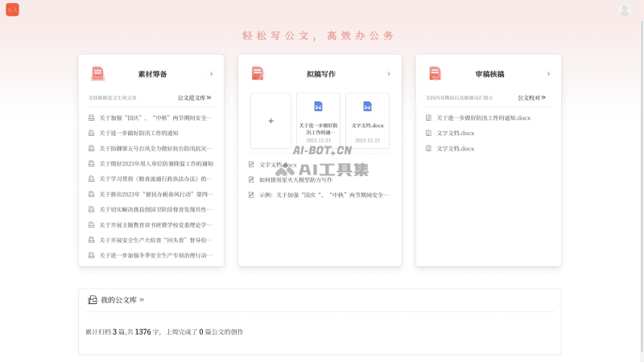
Task: Select 关于做好2023年用人单位防暑降温工作的通知 sample
Action: tap(156, 163)
